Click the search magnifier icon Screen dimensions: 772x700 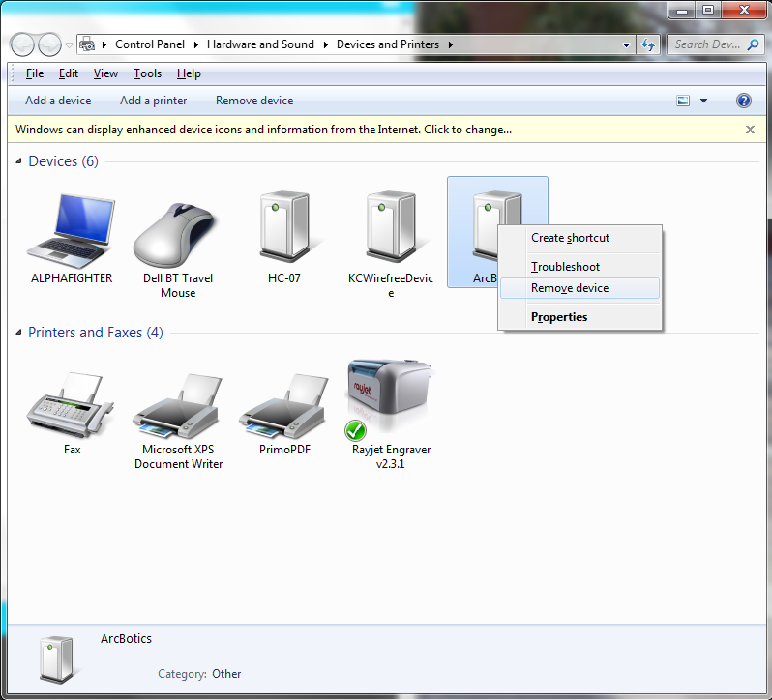(753, 44)
